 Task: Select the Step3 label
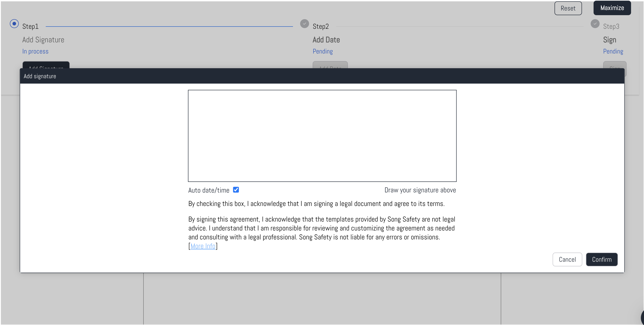[x=611, y=26]
